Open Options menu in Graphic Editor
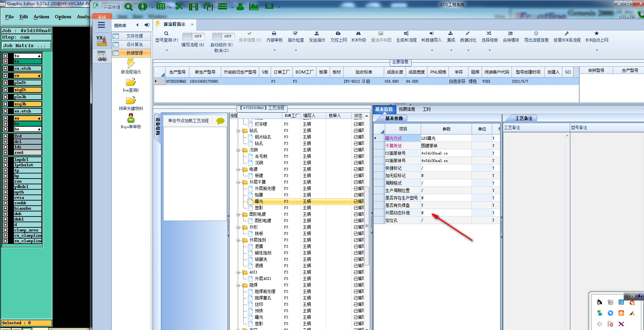 point(63,17)
